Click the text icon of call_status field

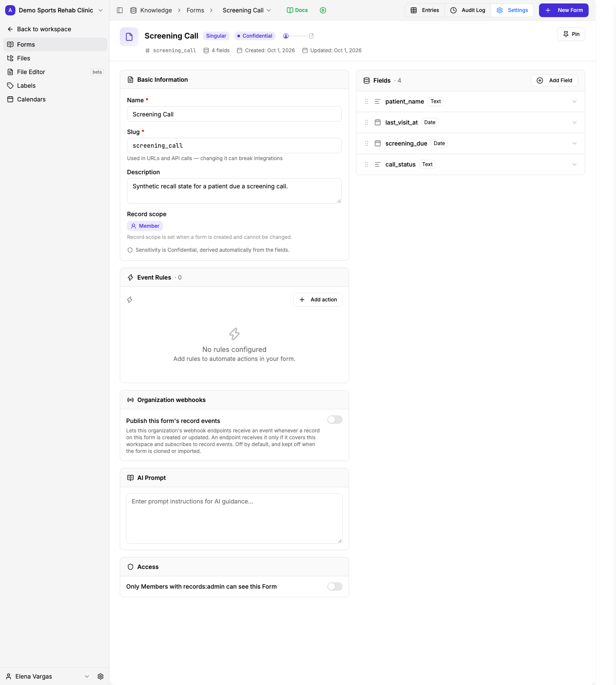[378, 164]
